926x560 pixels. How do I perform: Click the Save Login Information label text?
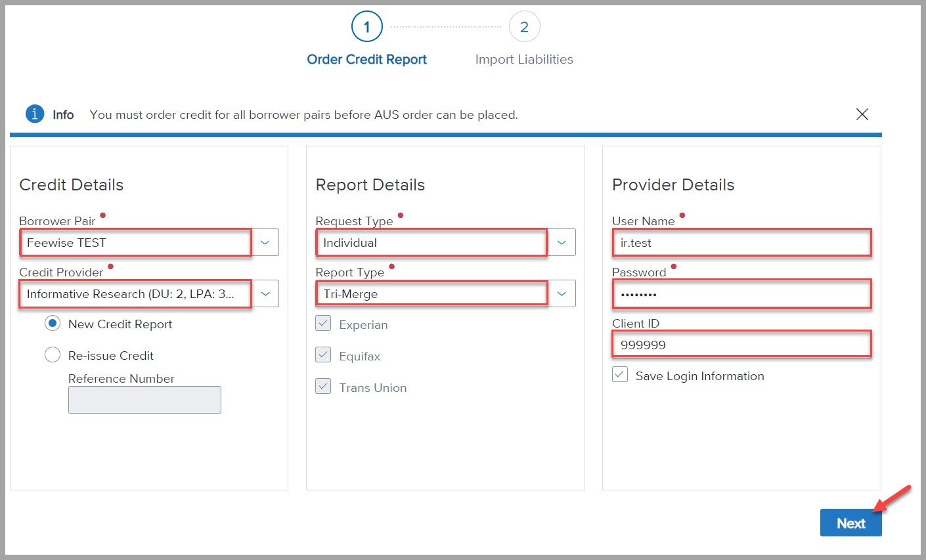click(699, 376)
